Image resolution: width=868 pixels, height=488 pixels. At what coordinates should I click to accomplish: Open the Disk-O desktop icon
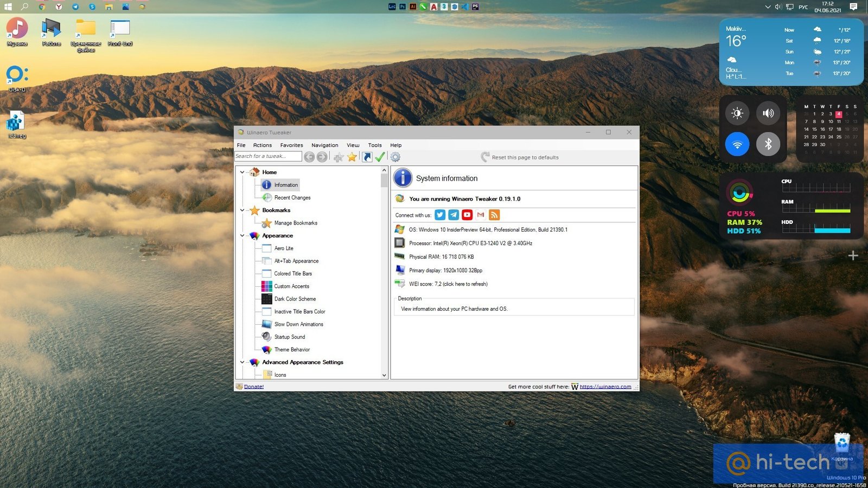coord(17,79)
